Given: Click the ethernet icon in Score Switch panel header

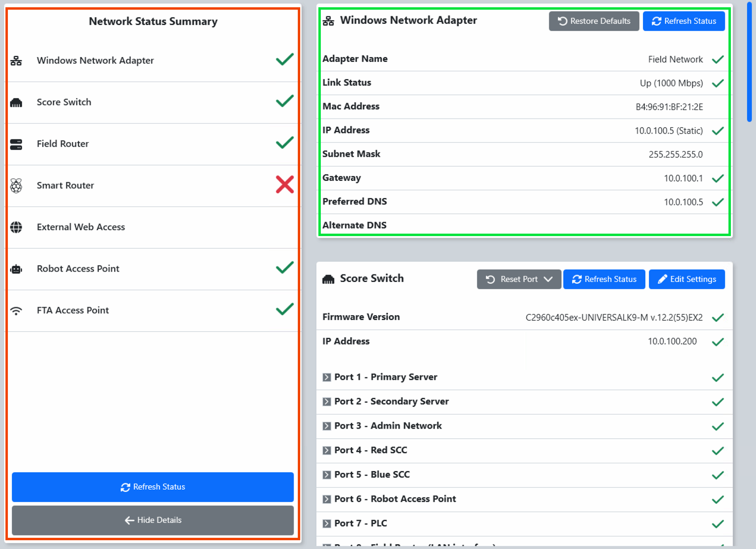Looking at the screenshot, I should click(328, 279).
